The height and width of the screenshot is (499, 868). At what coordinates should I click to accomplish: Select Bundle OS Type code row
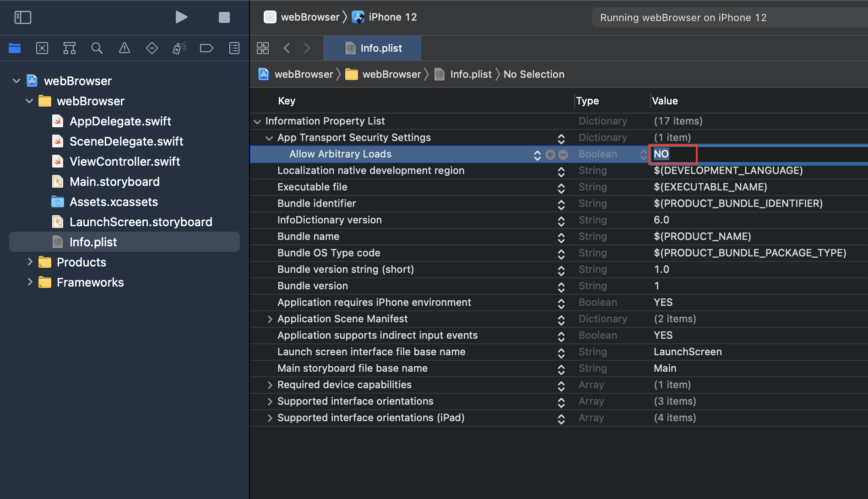click(x=559, y=253)
